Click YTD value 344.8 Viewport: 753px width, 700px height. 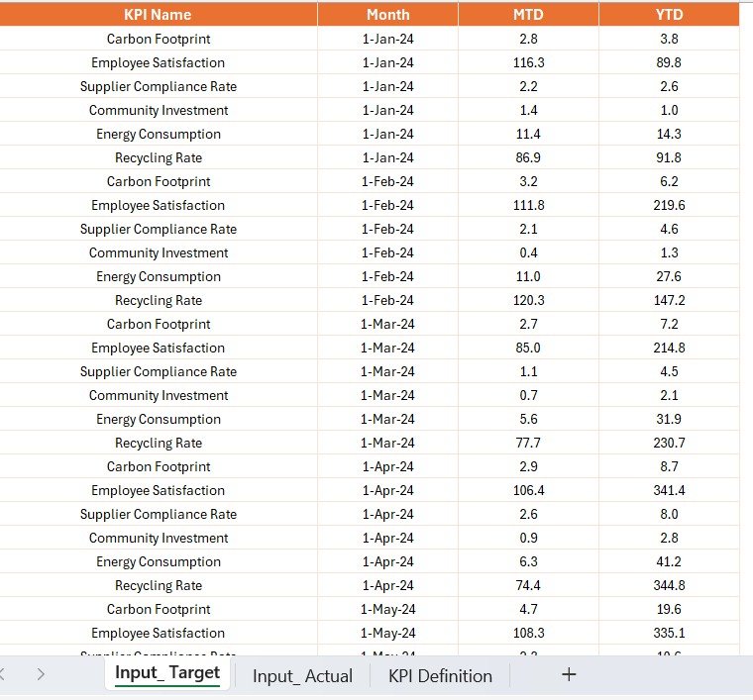pos(669,585)
